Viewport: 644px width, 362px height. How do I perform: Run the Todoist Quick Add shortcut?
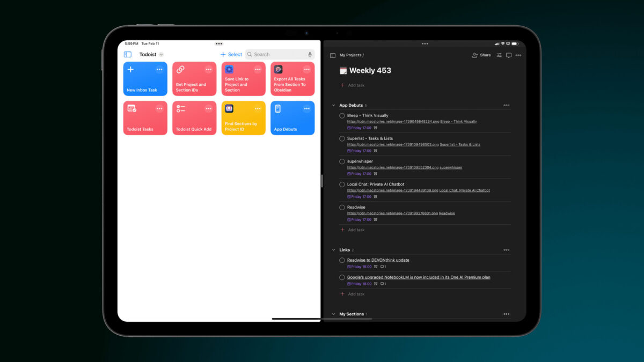coord(194,119)
